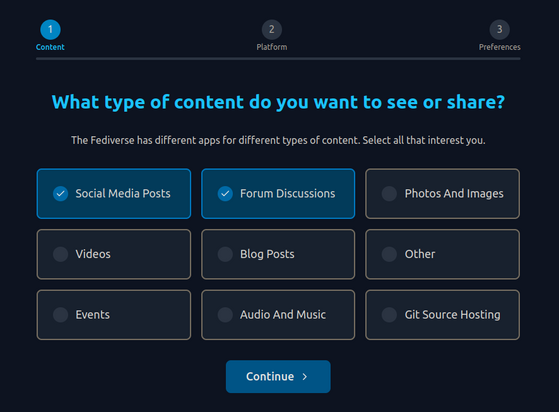Select the Audio And Music option
Viewport: 559px width, 412px height.
coord(278,315)
